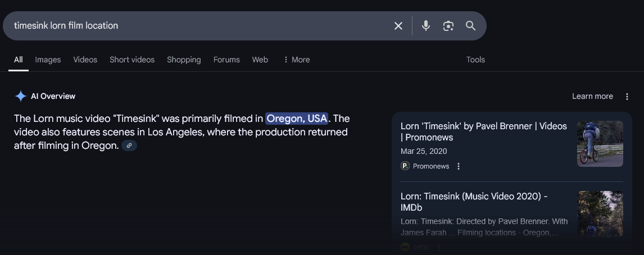
Task: Select the Short videos tab
Action: (132, 60)
